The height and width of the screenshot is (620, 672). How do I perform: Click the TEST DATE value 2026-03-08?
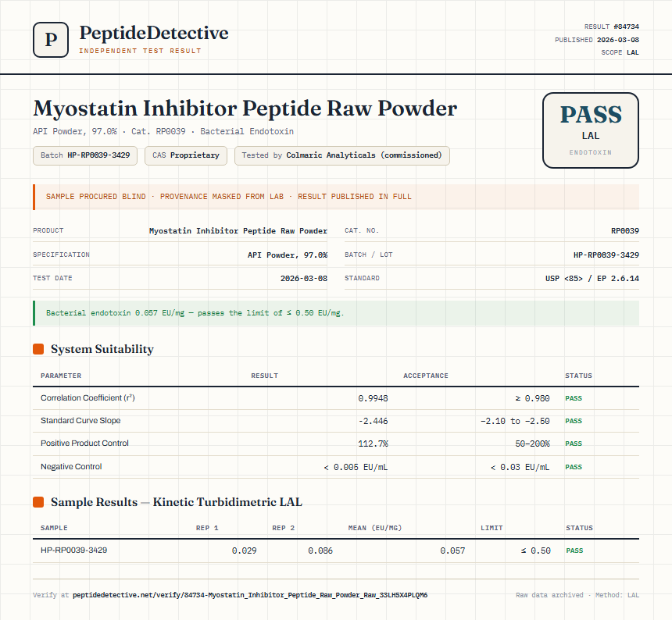(304, 278)
